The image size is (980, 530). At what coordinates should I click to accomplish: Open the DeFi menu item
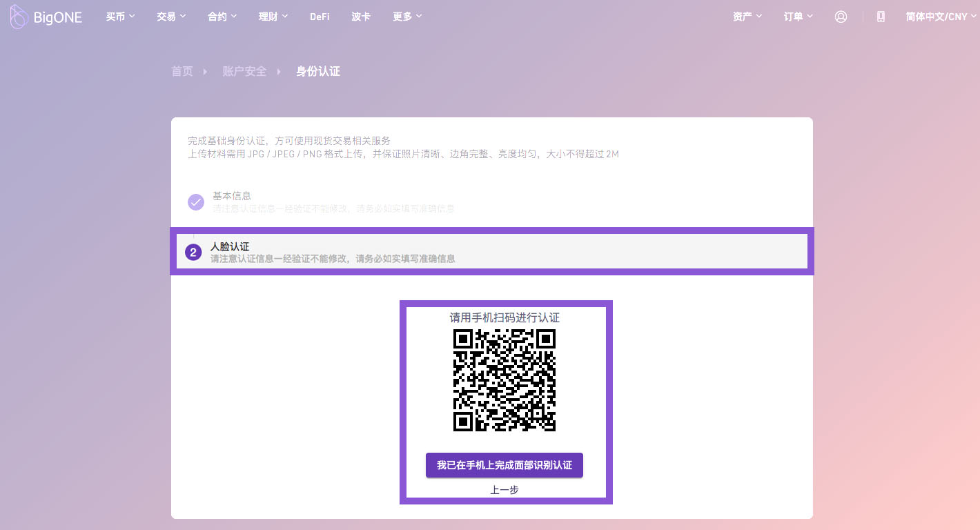coord(320,17)
